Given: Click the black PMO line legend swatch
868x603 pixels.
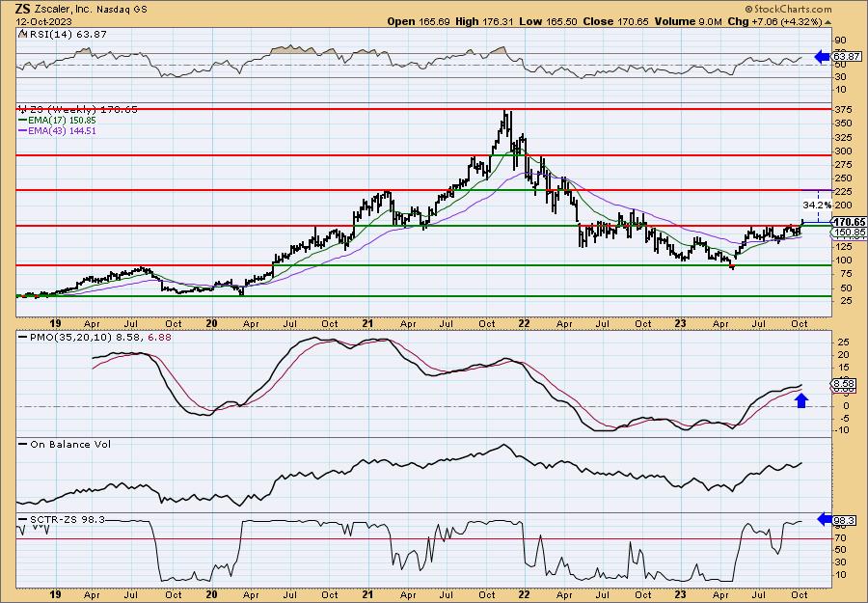Looking at the screenshot, I should [x=23, y=337].
